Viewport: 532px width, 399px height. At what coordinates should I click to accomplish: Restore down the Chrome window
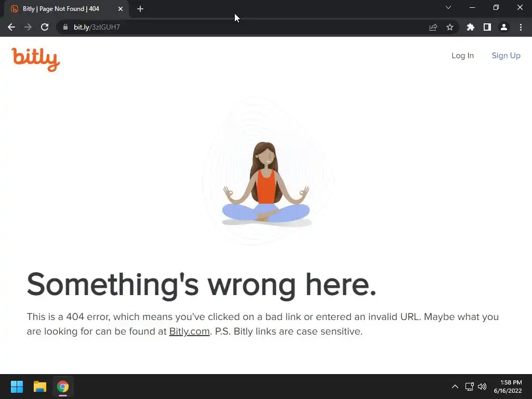496,7
